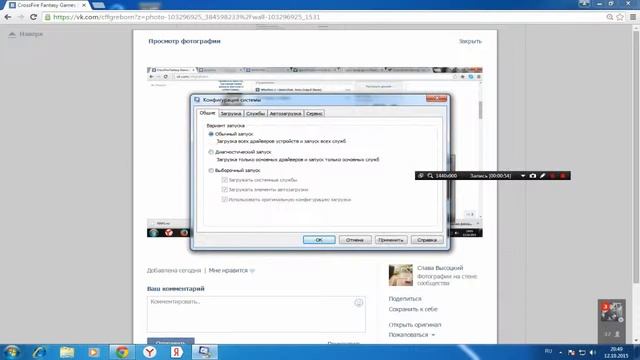Switch to the Автозагрузка tab

click(285, 113)
